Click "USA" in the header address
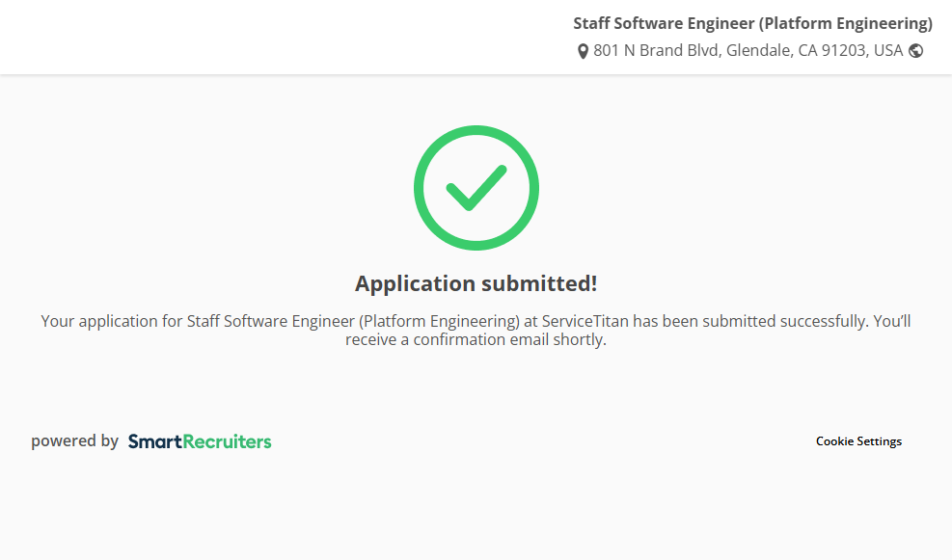The width and height of the screenshot is (952, 560). pos(888,51)
